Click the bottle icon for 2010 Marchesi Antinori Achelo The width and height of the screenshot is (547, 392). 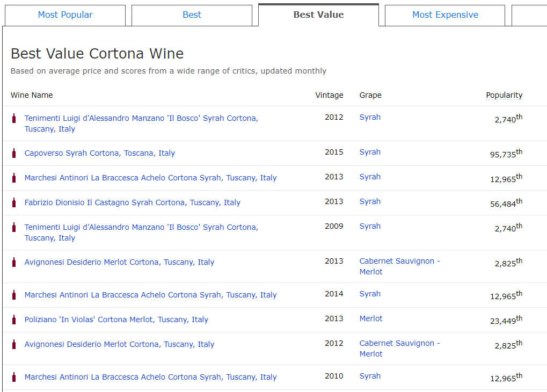[x=14, y=377]
